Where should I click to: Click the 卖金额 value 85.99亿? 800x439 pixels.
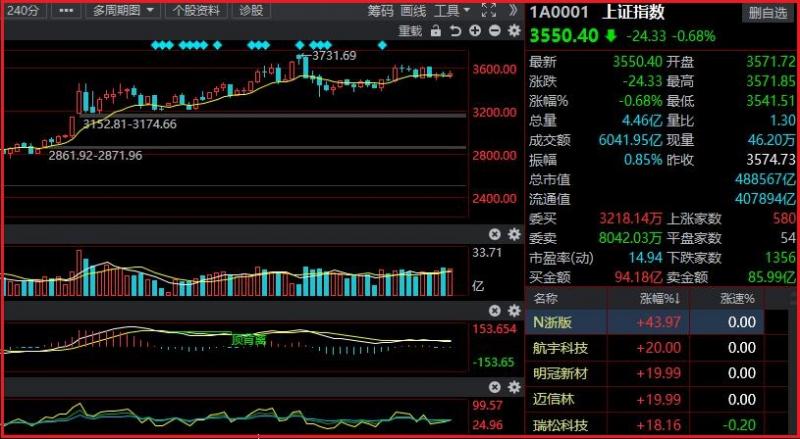click(x=771, y=277)
